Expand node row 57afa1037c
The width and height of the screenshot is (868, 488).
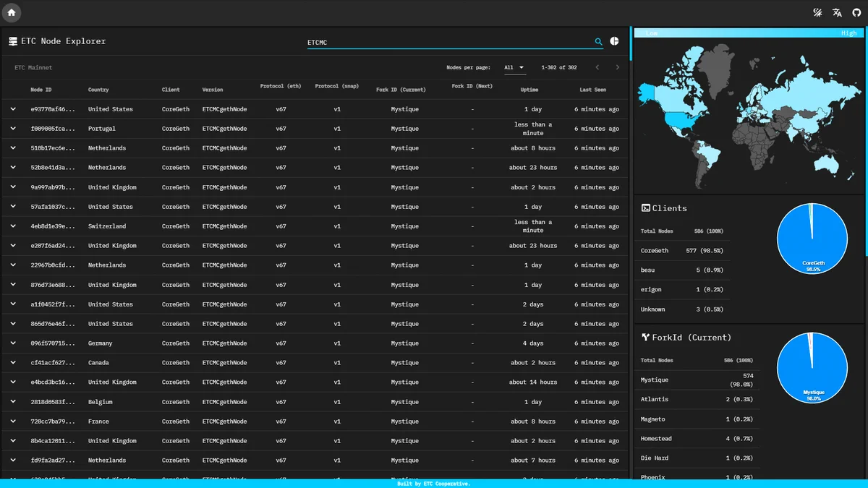coord(13,207)
